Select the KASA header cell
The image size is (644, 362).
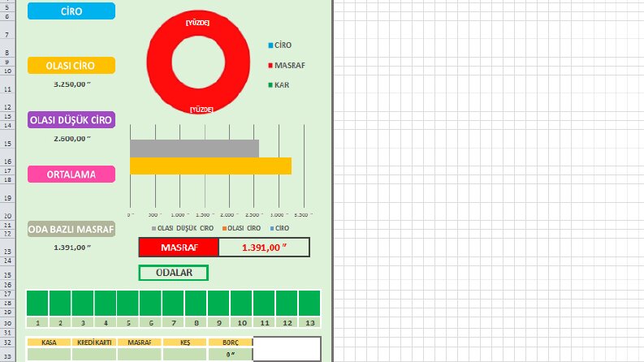(x=49, y=343)
